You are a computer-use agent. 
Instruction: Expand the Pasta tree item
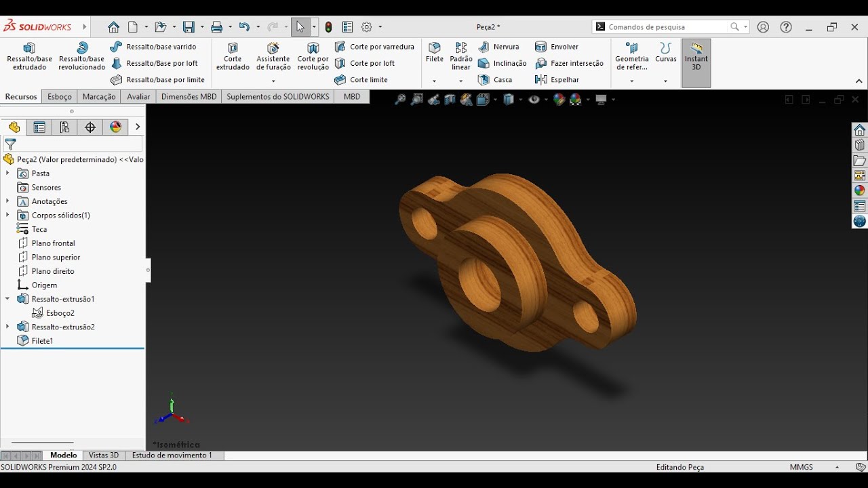tap(7, 174)
